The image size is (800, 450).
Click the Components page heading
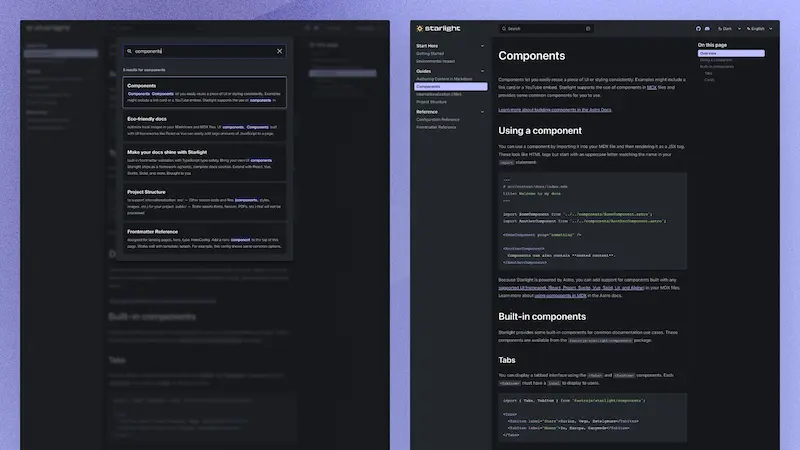pyautogui.click(x=532, y=56)
